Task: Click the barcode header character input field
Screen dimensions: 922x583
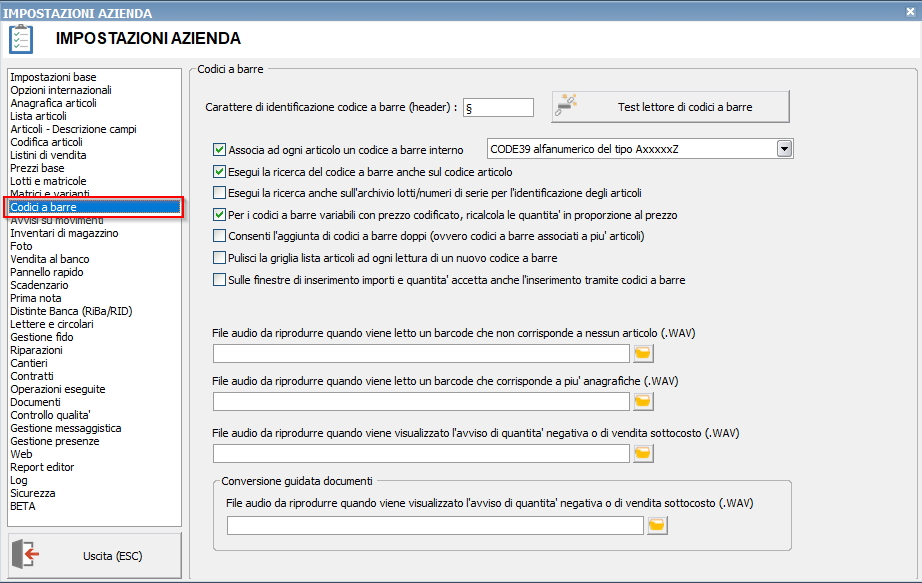Action: pos(499,107)
